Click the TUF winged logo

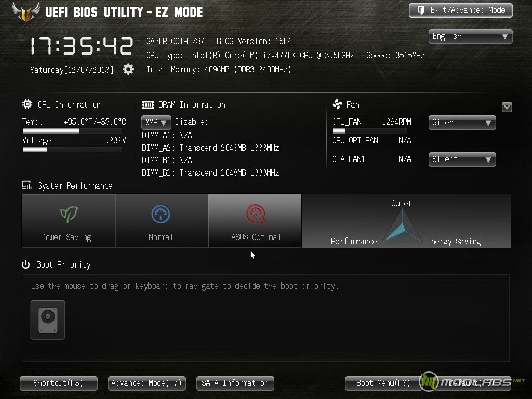click(26, 11)
